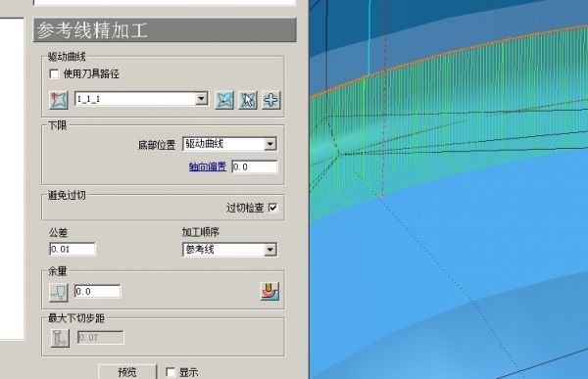Toggle the 使用刀具路径 checkbox
This screenshot has height=379, width=588.
54,73
